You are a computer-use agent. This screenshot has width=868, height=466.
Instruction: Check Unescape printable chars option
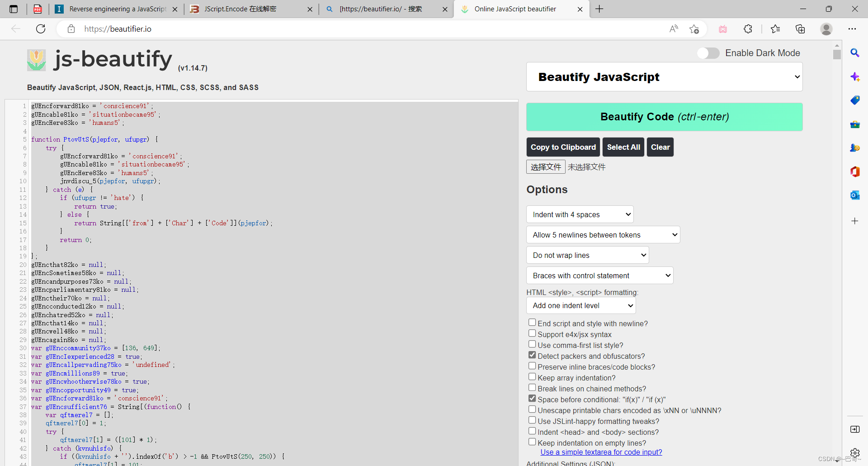532,409
